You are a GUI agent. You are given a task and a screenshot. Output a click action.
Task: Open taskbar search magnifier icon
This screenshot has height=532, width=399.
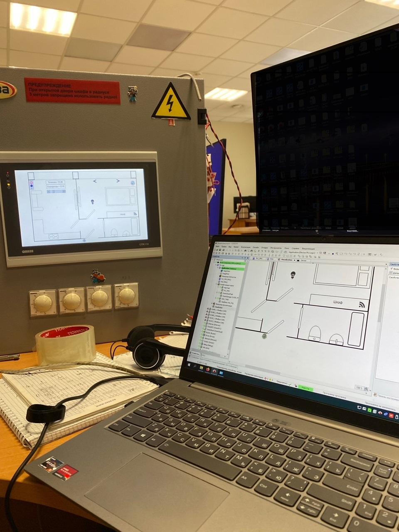click(x=195, y=366)
